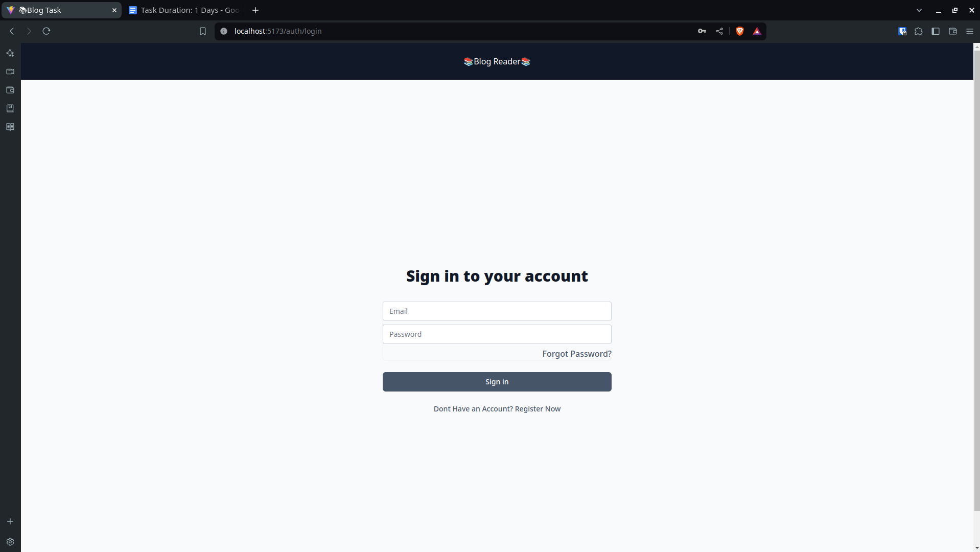Open the Brave main hamburger menu
The image size is (980, 552).
pos(969,31)
